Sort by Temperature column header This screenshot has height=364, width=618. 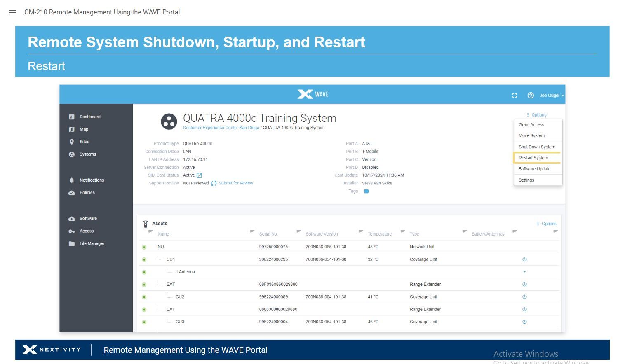tap(380, 234)
